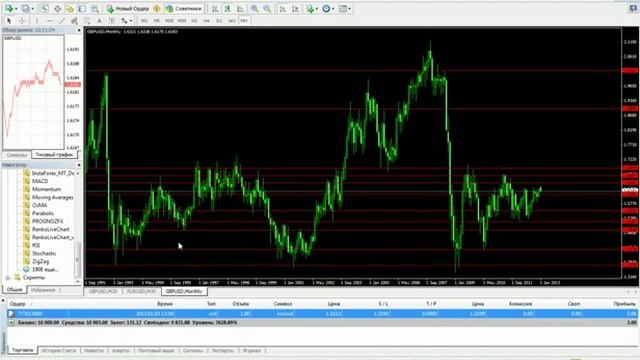This screenshot has width=640, height=360.
Task: Select the Equidistant Channel tool
Action: click(x=74, y=20)
